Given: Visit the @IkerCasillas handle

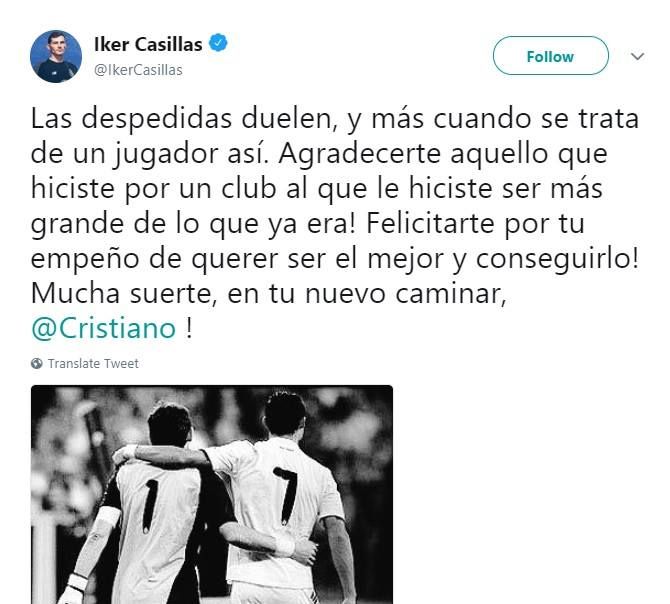Looking at the screenshot, I should click(138, 70).
